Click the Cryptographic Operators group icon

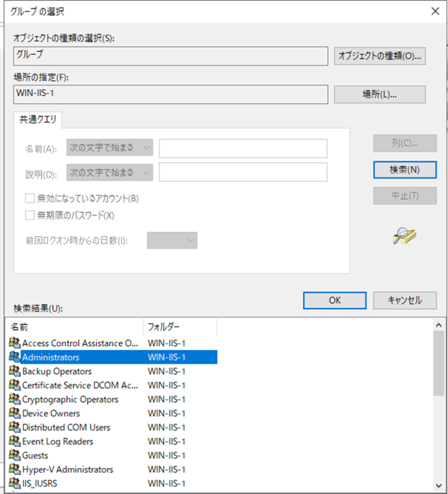coord(14,399)
